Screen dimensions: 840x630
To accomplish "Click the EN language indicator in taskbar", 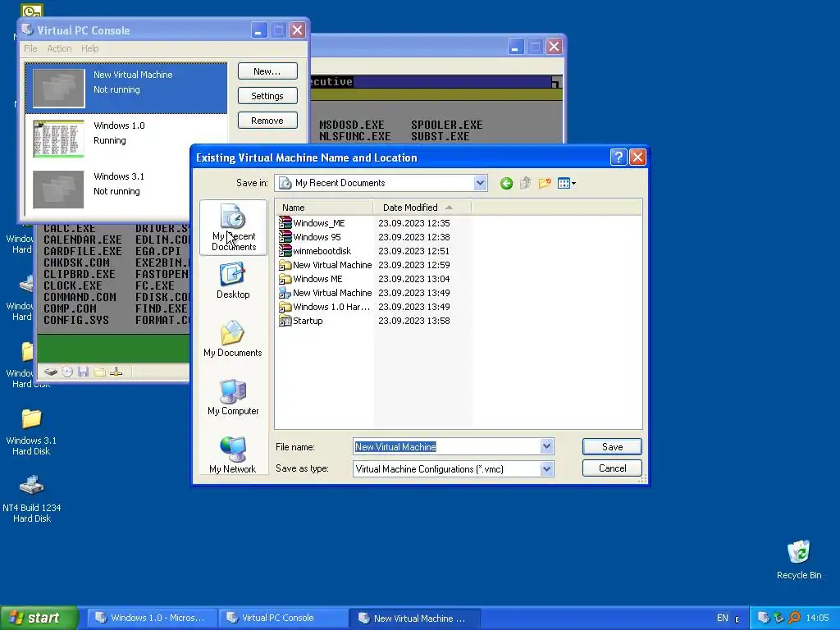I will tap(722, 618).
